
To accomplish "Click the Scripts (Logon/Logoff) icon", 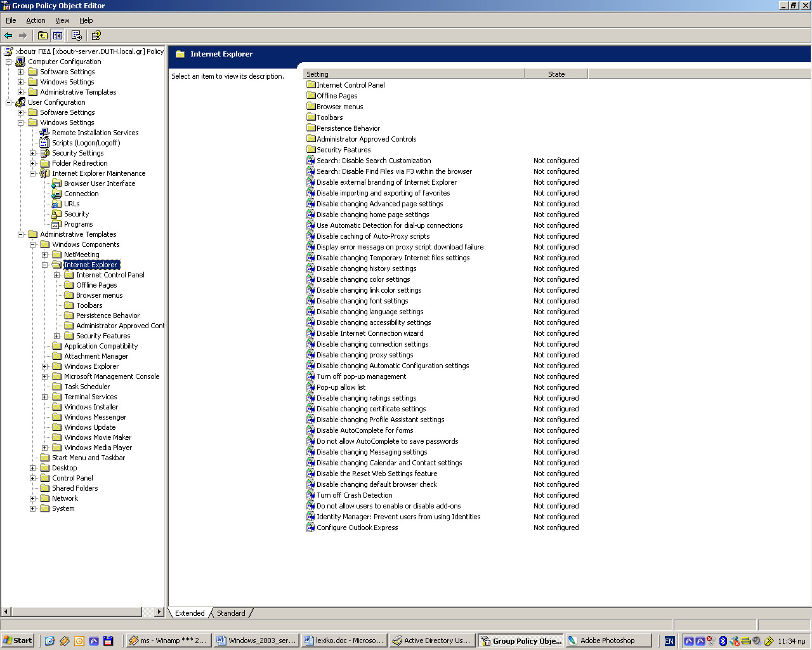I will pos(44,143).
